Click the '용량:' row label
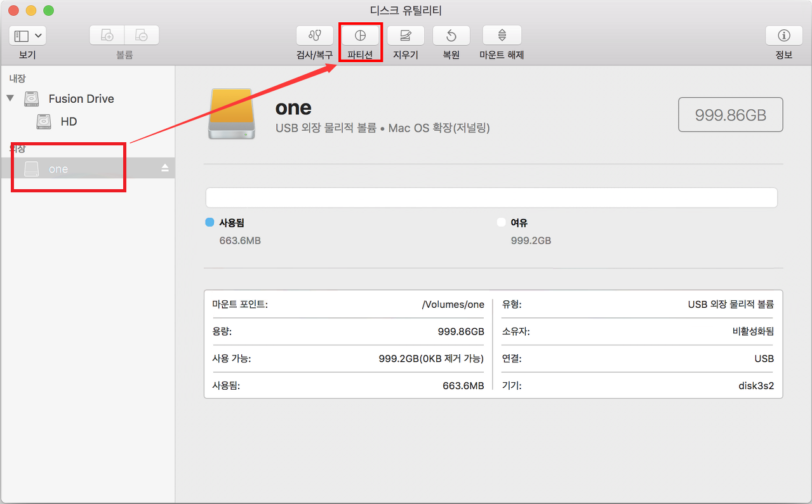 222,331
